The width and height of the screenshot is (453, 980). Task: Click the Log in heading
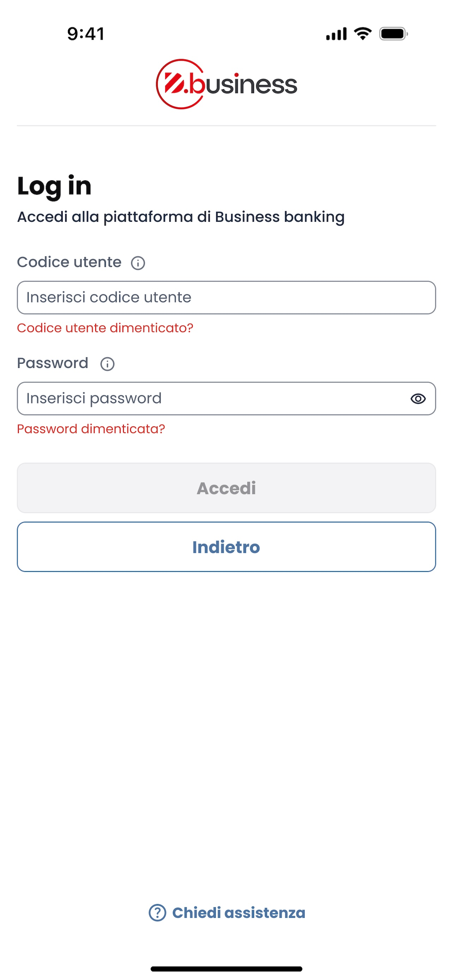[x=54, y=186]
